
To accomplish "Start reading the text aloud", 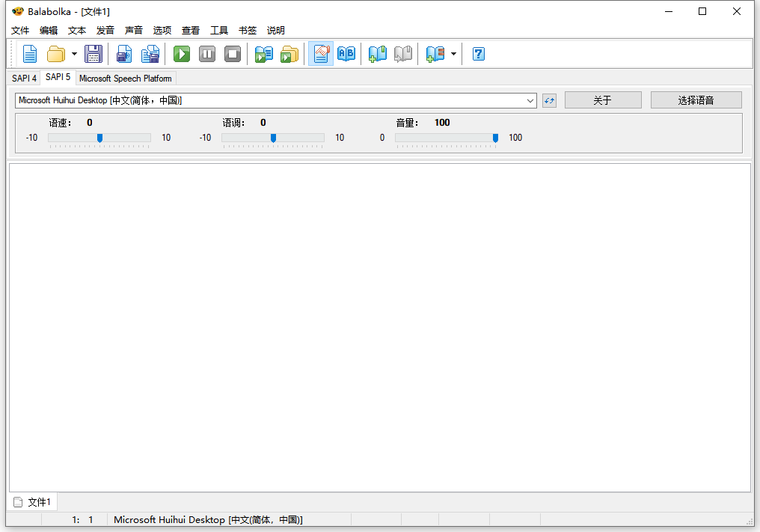I will point(181,53).
